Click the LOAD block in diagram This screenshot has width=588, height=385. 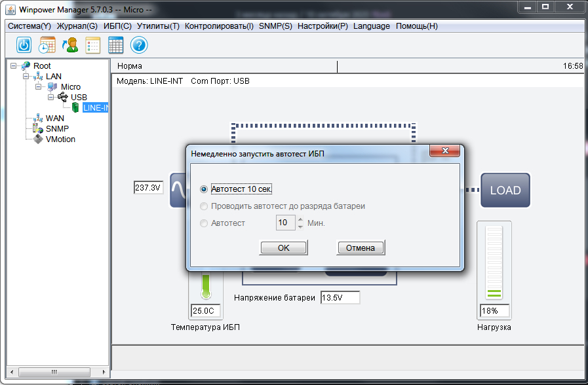[x=505, y=191]
